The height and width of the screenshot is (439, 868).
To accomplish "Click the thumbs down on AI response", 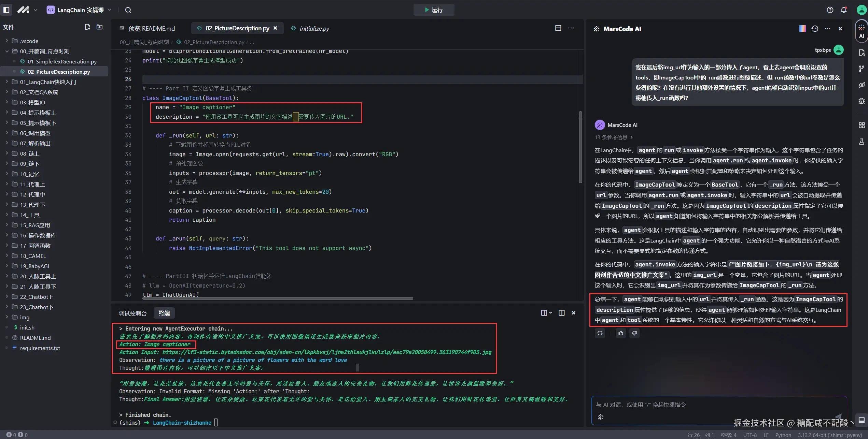I will point(634,333).
